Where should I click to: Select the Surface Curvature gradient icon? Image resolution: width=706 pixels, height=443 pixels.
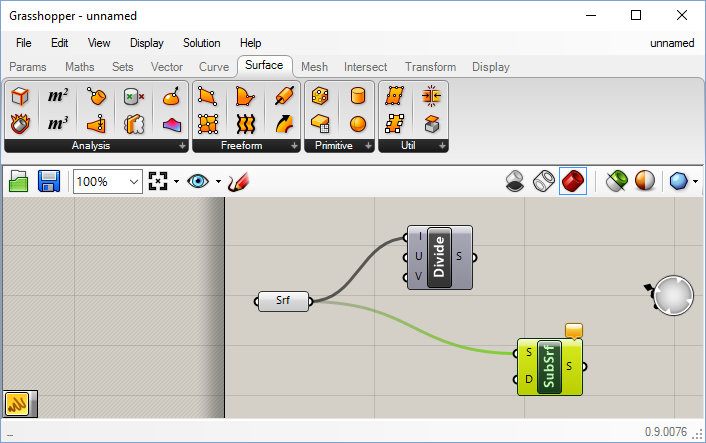coord(172,125)
